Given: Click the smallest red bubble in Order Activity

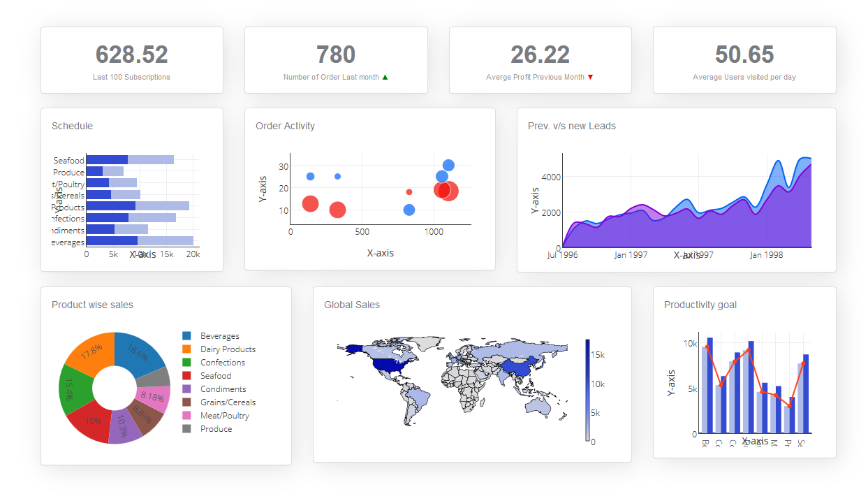Looking at the screenshot, I should point(409,192).
